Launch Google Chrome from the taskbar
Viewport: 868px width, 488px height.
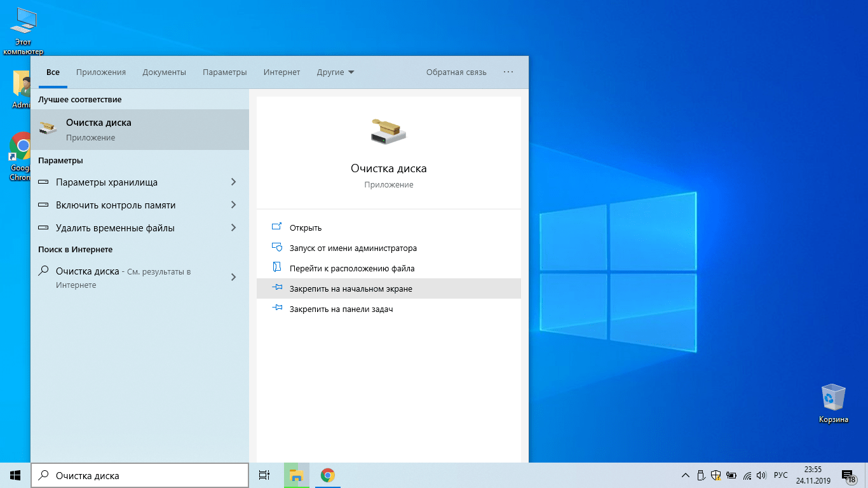327,475
